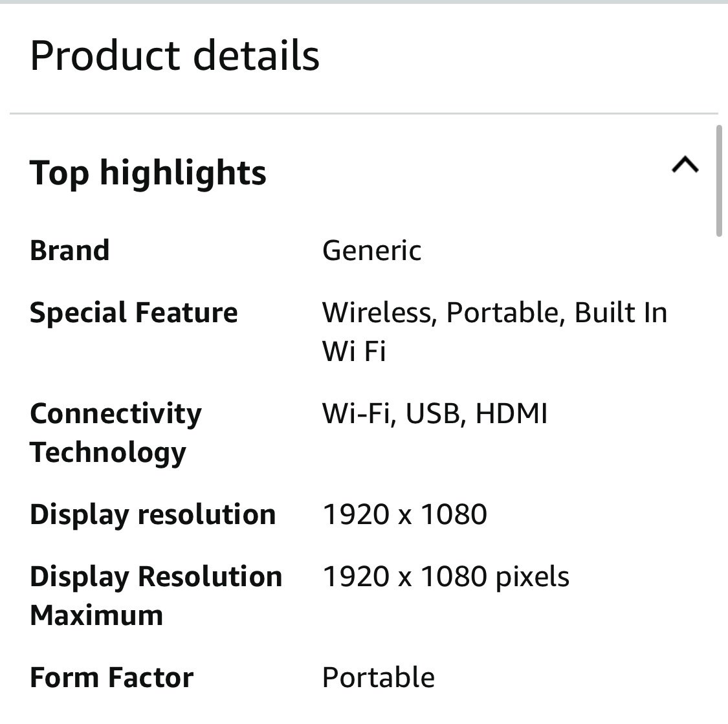Select the Brand label
The width and height of the screenshot is (728, 724).
pos(70,250)
